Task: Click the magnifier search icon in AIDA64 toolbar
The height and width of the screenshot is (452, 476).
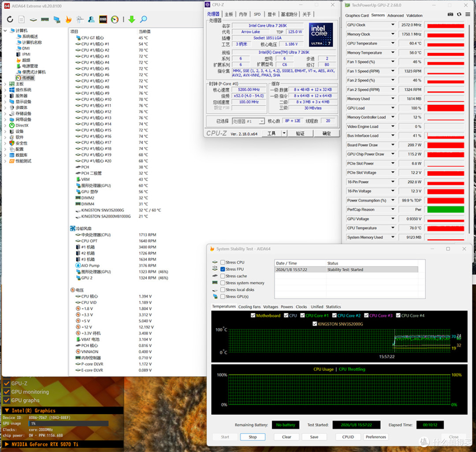Action: point(143,19)
